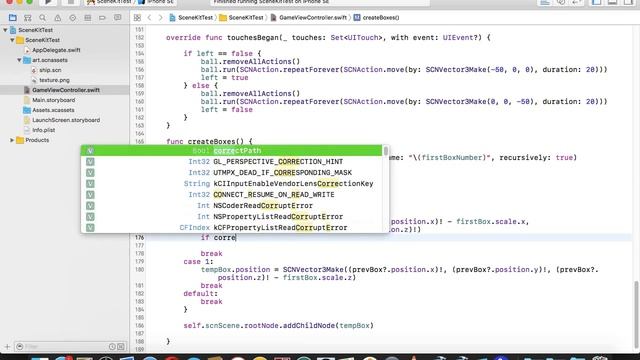This screenshot has width=640, height=360.
Task: Choose the SceneKitTest scheme selector
Action: tap(109, 2)
